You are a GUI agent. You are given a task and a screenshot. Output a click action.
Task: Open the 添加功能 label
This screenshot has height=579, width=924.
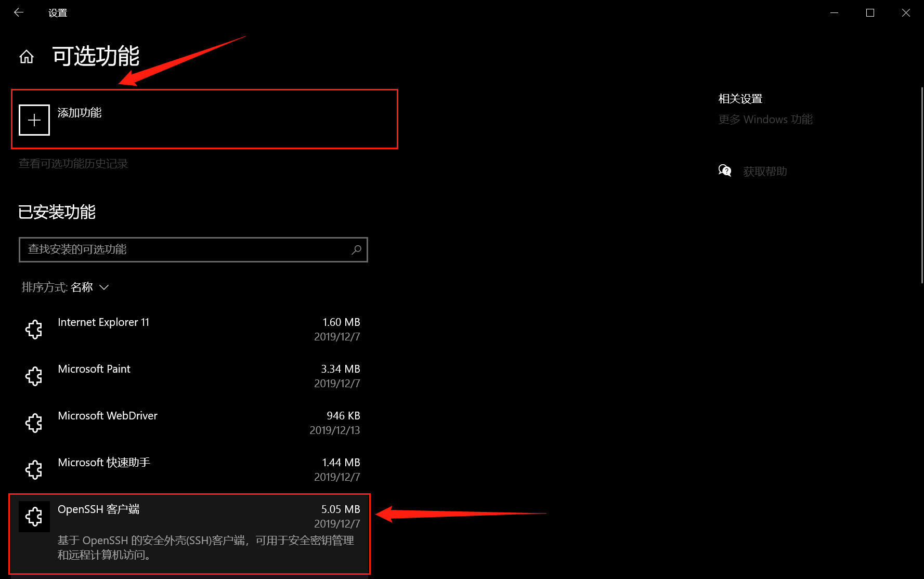[80, 113]
